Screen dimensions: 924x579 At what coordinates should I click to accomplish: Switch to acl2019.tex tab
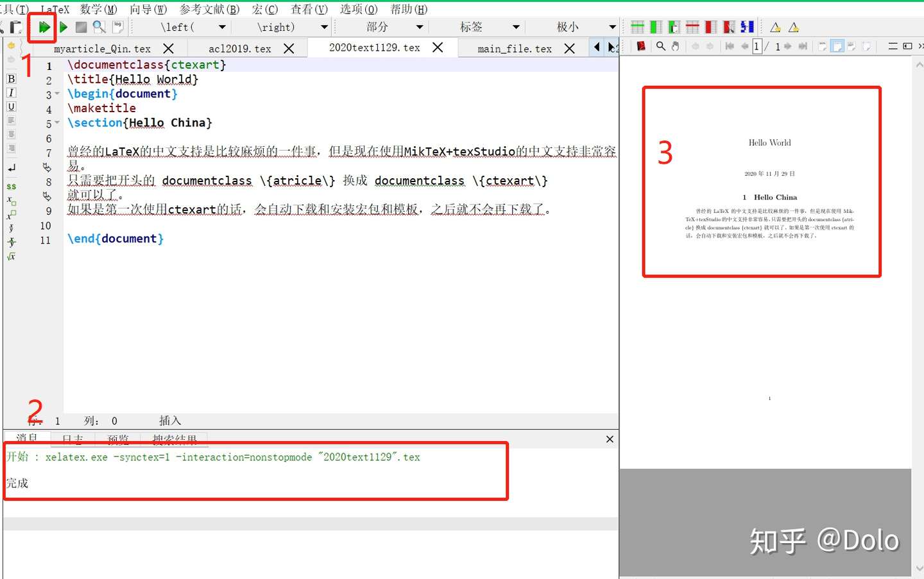click(239, 49)
